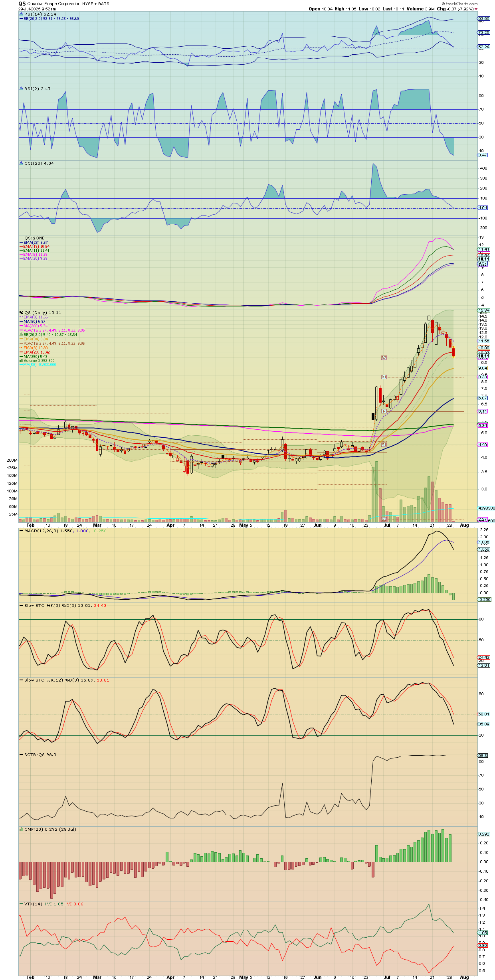
Task: Click the S2 pivot marker
Action: [x=384, y=519]
